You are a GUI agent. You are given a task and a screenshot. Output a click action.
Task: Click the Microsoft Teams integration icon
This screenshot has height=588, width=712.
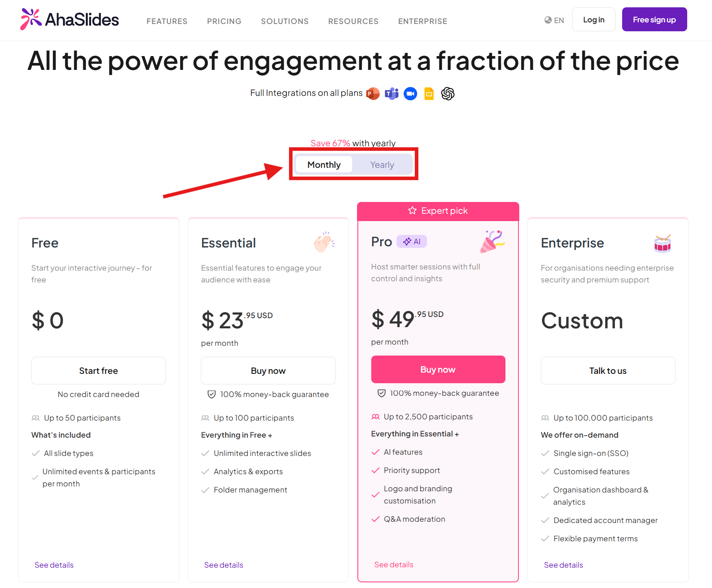[392, 93]
